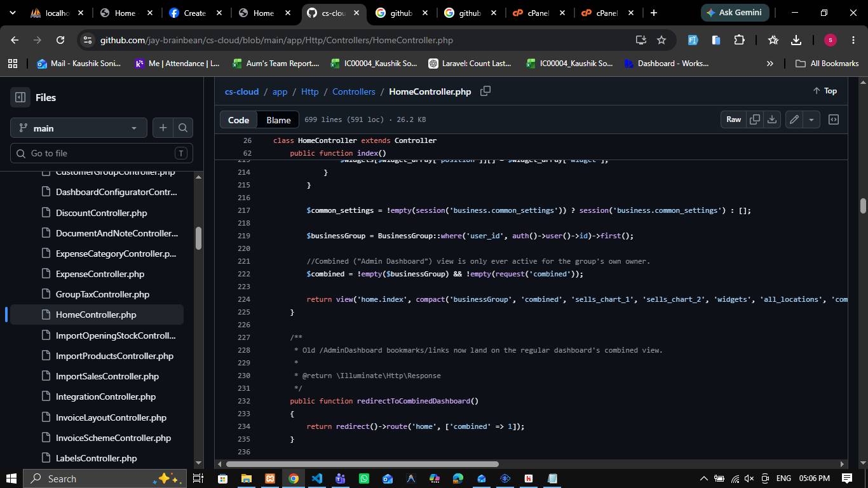Click the horizontal code scrollbar
Viewport: 868px width, 488px height.
pos(362,464)
